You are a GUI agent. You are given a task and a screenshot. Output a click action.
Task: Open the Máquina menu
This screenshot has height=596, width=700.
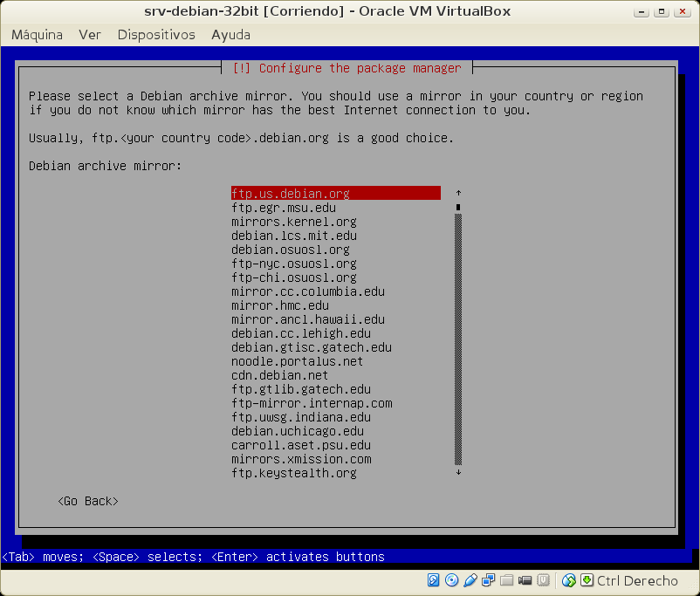tap(37, 35)
